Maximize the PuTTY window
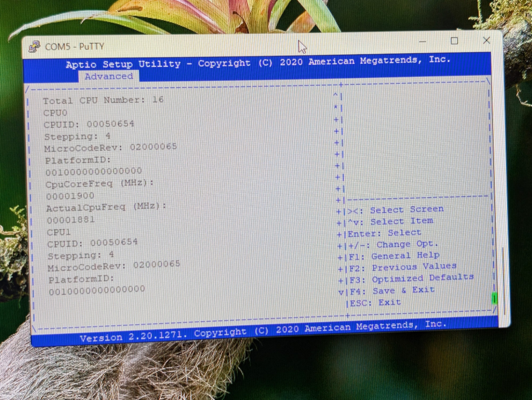The image size is (532, 400). (454, 41)
